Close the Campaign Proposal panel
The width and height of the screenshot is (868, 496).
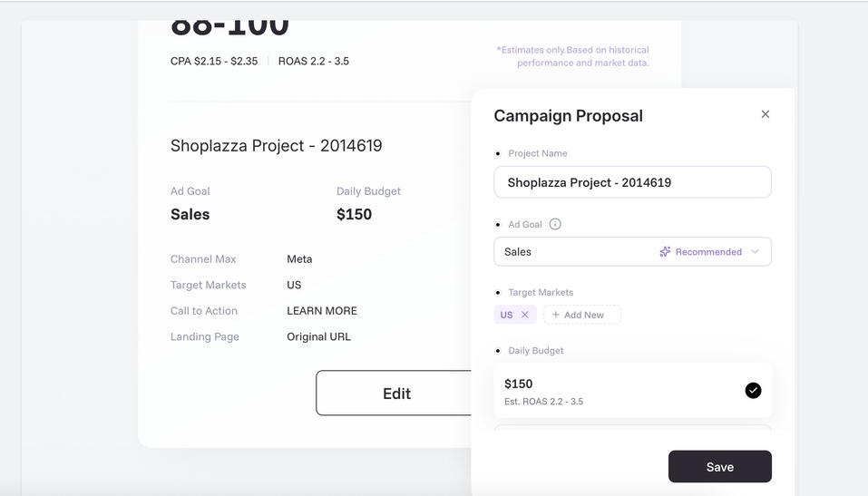(766, 114)
